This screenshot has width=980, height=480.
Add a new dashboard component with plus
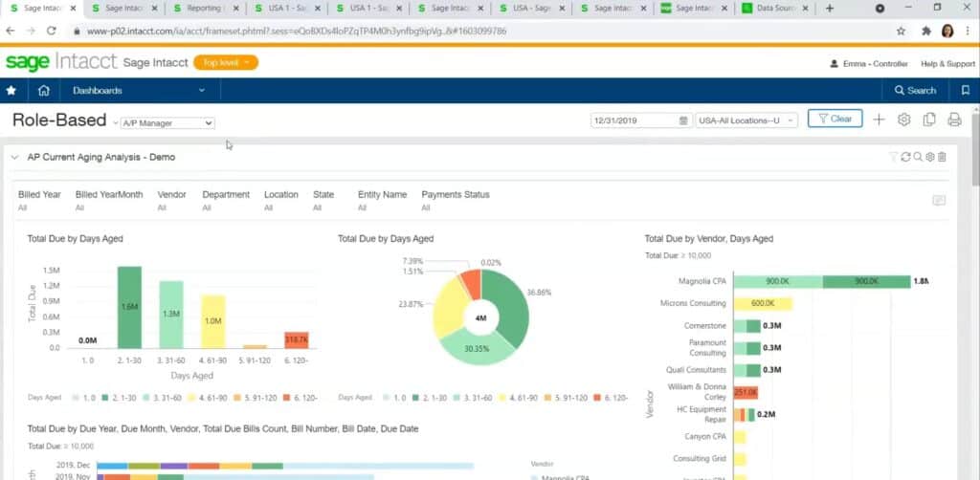[879, 120]
